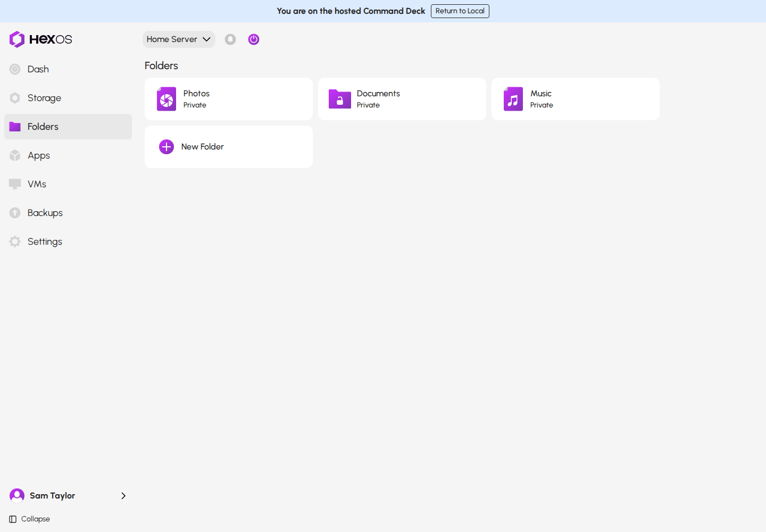The image size is (766, 532).
Task: Click the Dash gauge icon in sidebar
Action: [15, 69]
